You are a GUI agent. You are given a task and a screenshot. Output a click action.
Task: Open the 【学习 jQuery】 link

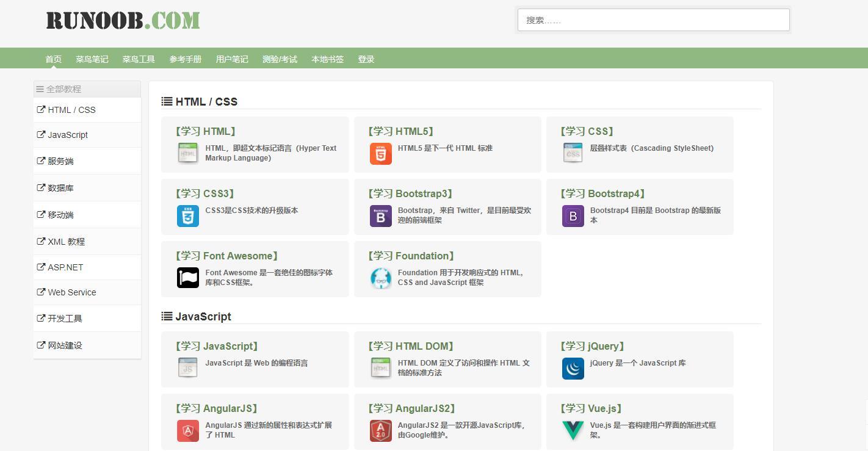click(x=592, y=346)
